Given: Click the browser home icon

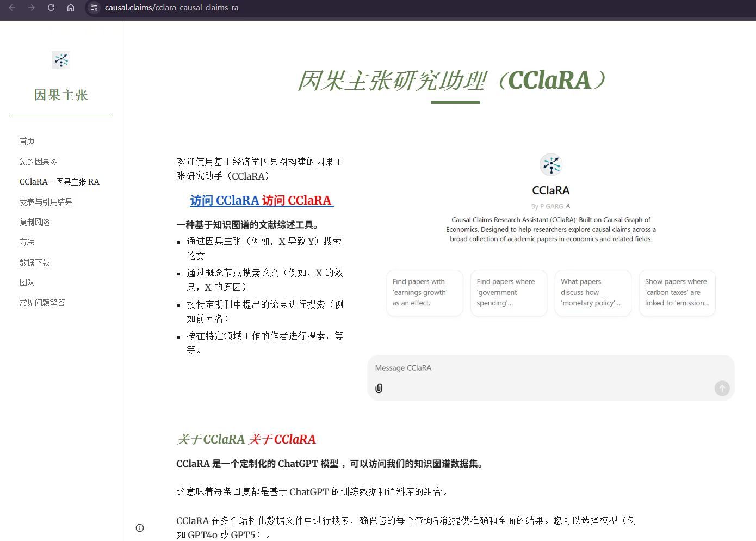Looking at the screenshot, I should click(71, 8).
